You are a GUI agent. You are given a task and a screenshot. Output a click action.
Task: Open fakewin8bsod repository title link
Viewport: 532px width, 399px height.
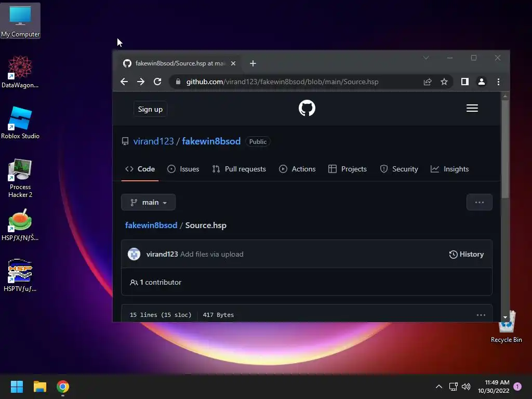pyautogui.click(x=211, y=141)
